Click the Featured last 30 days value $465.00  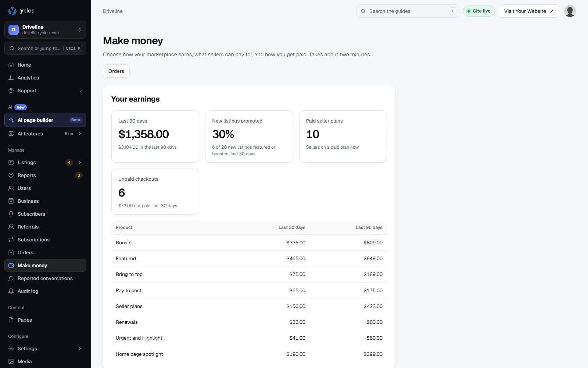(x=296, y=258)
